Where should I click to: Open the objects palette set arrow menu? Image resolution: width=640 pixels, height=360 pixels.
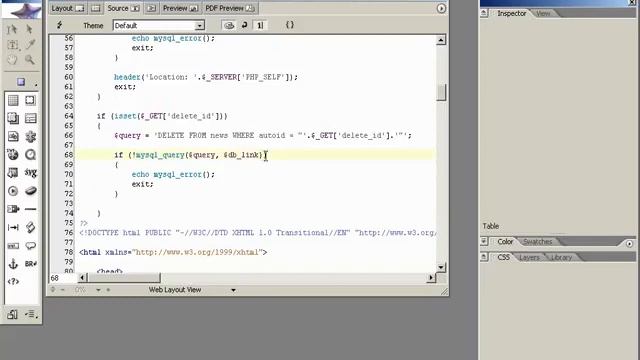tap(36, 84)
